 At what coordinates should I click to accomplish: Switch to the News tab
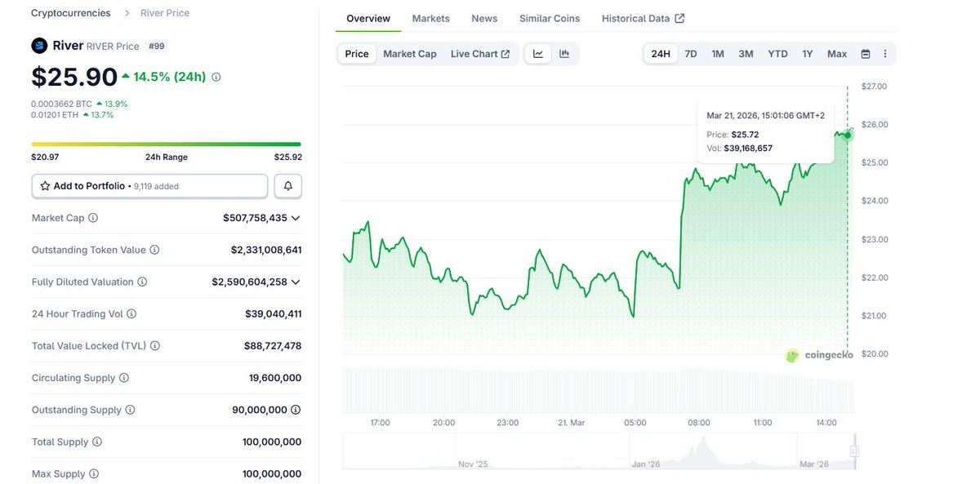click(484, 18)
